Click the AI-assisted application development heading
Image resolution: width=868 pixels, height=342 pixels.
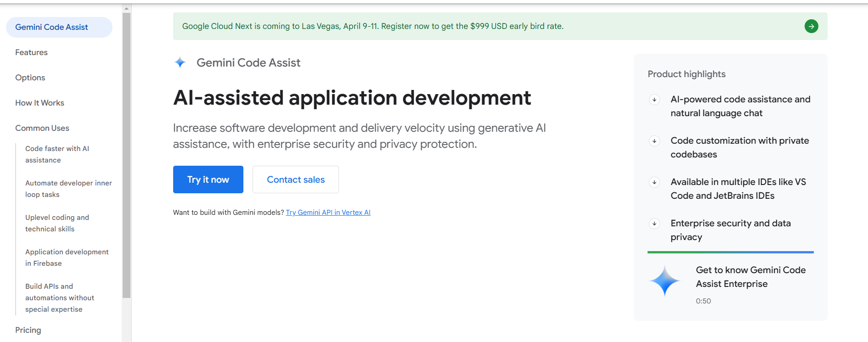coord(352,98)
